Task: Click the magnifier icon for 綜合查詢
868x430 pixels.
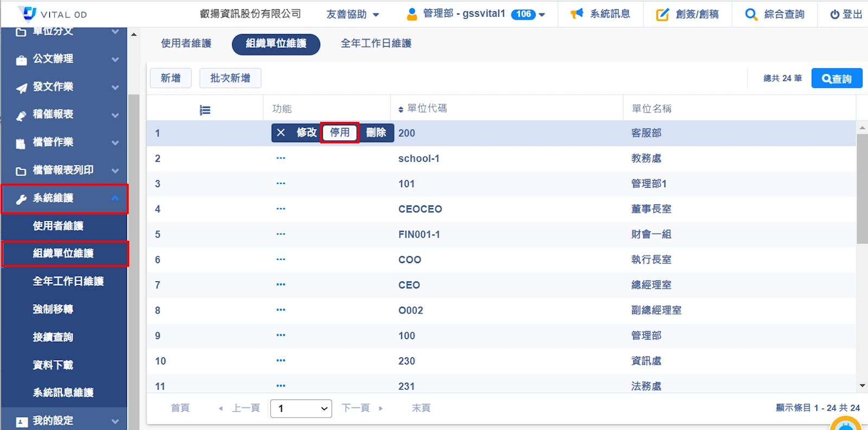Action: 751,15
